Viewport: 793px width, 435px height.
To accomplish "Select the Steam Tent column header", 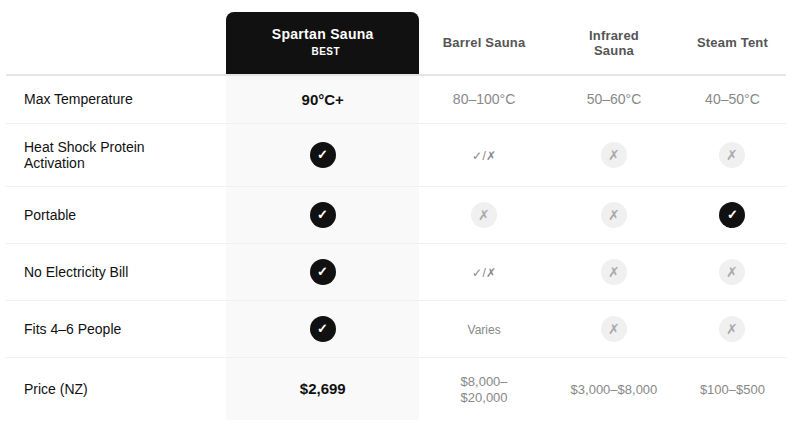I will [x=732, y=43].
